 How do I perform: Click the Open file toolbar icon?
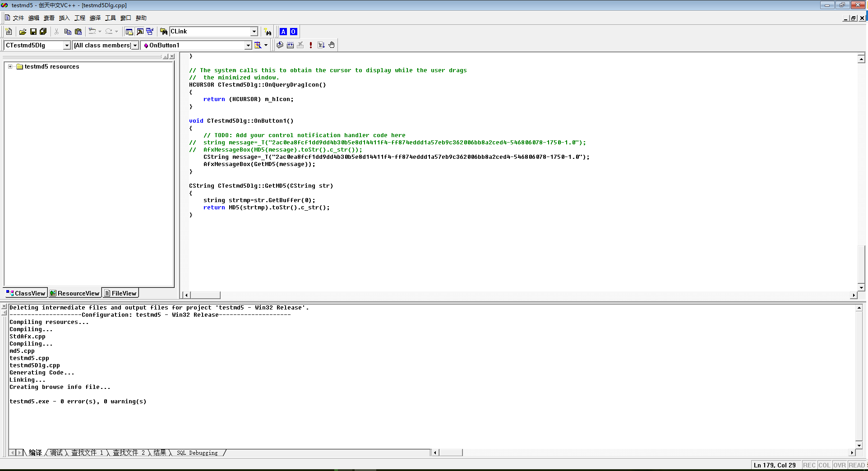click(x=23, y=32)
